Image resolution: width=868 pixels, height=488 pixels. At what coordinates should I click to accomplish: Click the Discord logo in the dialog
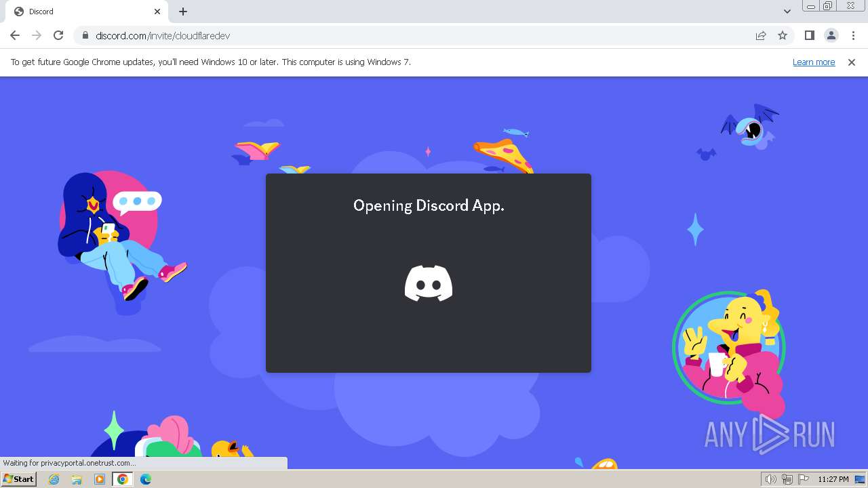click(429, 283)
